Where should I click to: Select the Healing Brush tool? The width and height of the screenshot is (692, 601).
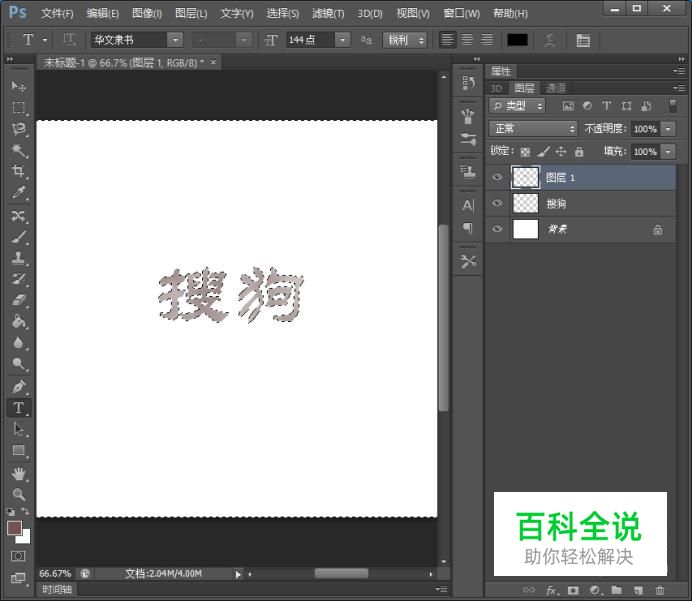(18, 216)
